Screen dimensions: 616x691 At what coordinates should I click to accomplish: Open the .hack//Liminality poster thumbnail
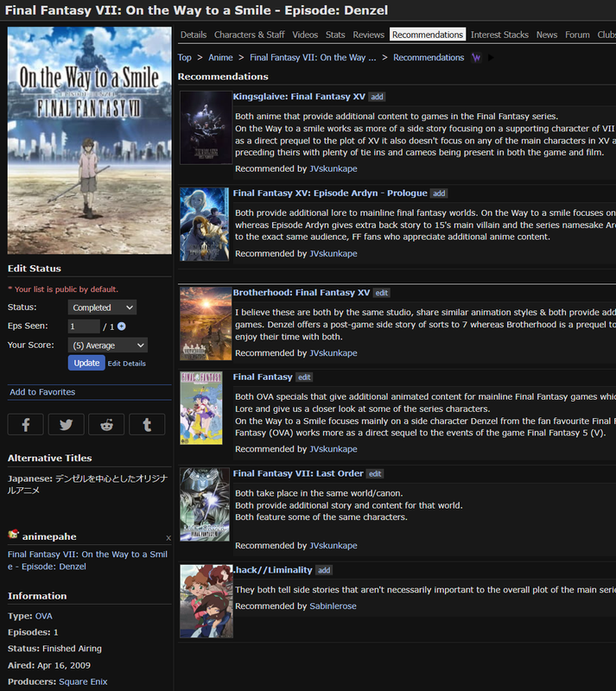(x=206, y=601)
